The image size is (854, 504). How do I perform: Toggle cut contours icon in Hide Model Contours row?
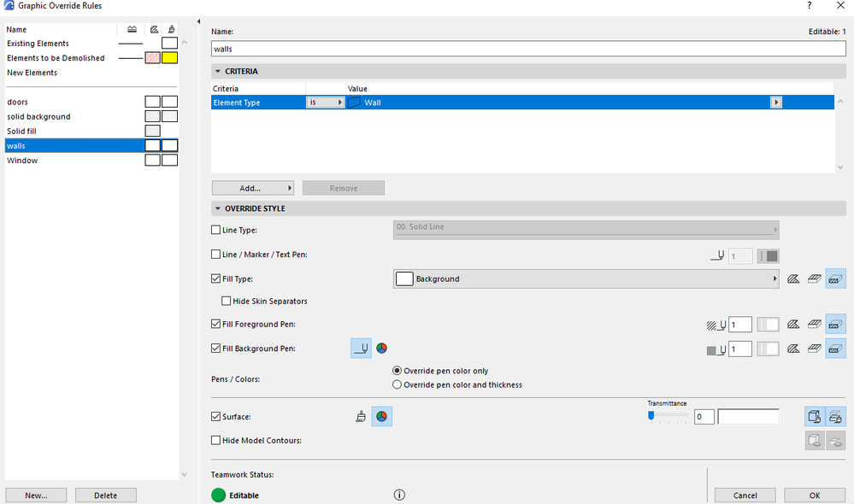(835, 440)
